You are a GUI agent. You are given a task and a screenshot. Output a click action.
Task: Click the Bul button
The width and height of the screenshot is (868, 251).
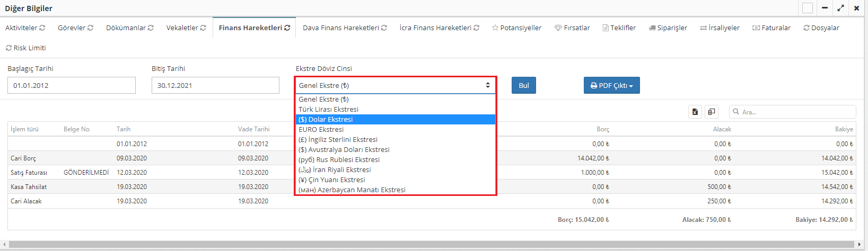[x=524, y=85]
